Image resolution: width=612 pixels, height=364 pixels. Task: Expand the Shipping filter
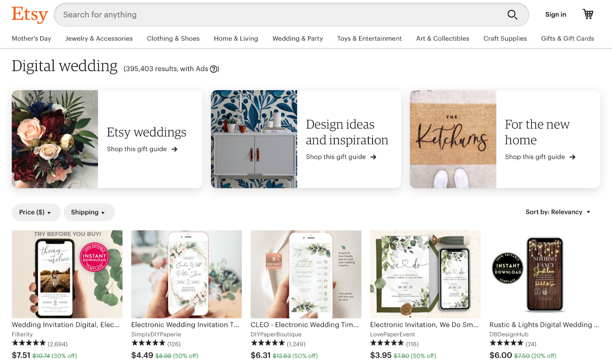pyautogui.click(x=89, y=212)
